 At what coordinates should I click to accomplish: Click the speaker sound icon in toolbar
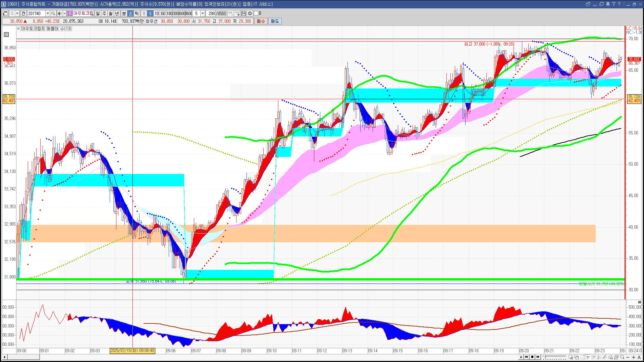(59, 13)
